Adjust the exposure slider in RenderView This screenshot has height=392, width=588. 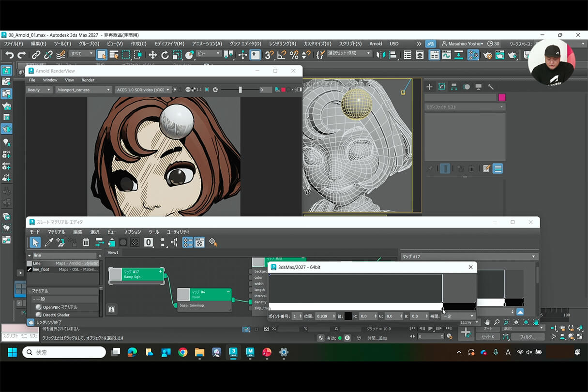click(x=240, y=90)
